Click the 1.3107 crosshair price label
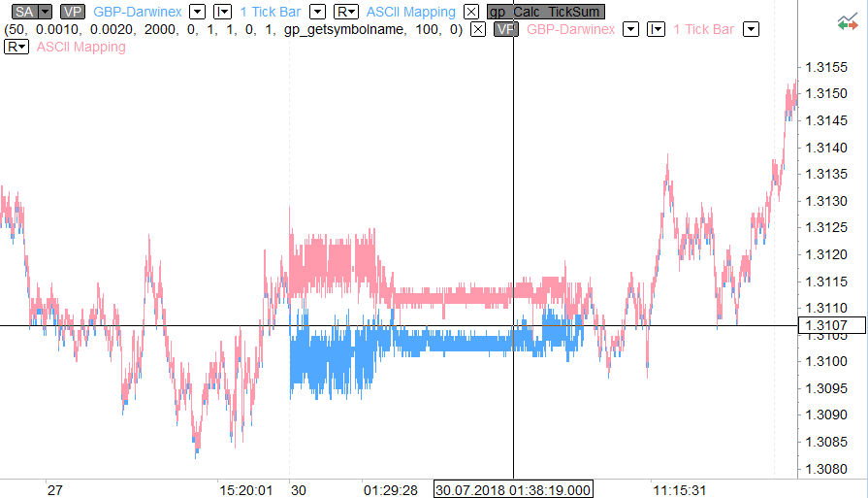The height and width of the screenshot is (498, 868). tap(831, 325)
